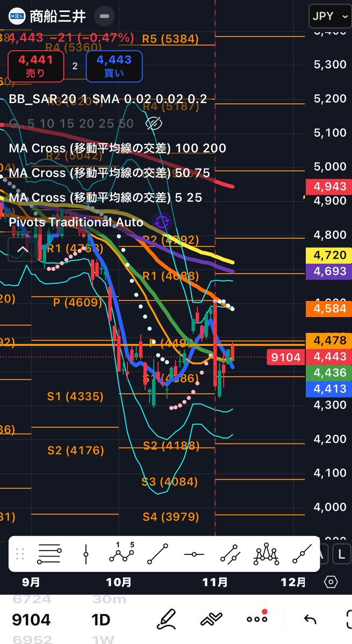Viewport: 352px width, 644px height.
Task: Select the hidden G 5 10 15 20 25 50 legend
Action: click(71, 123)
